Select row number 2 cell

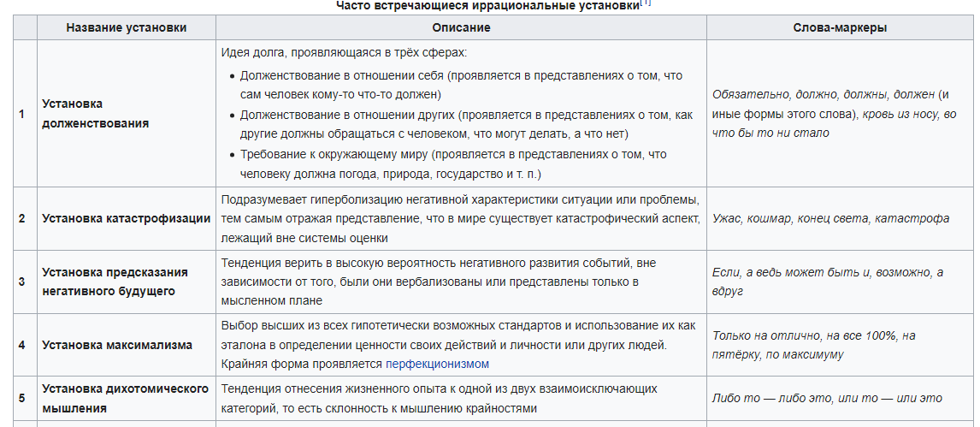(21, 218)
